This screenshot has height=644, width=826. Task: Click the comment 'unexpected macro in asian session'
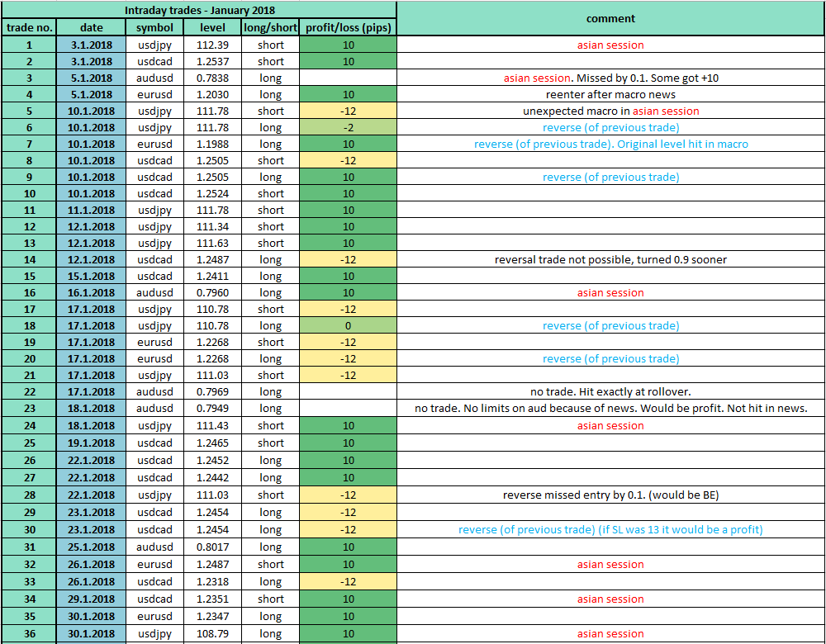coord(610,111)
